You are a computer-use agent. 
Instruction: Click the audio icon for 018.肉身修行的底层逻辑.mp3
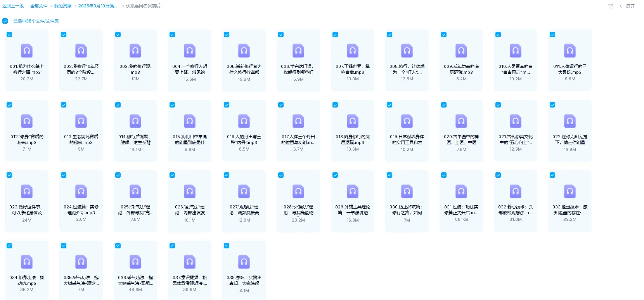coord(353,121)
